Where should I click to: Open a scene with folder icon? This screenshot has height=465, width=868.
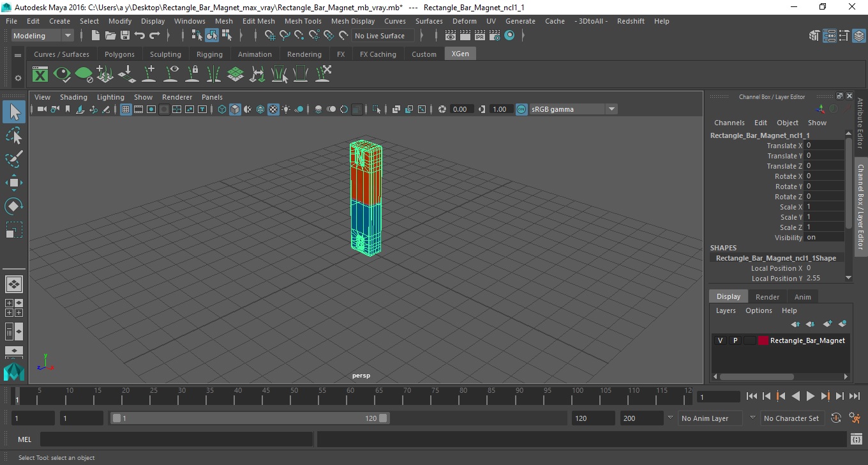tap(110, 36)
